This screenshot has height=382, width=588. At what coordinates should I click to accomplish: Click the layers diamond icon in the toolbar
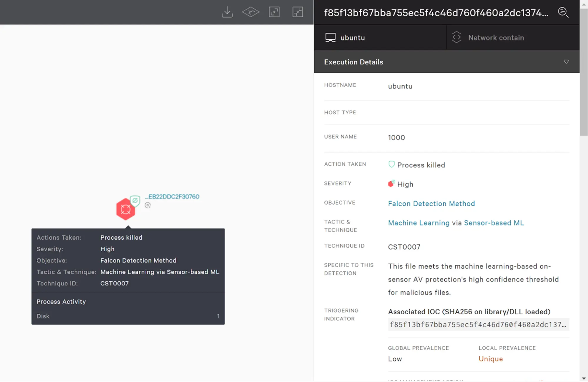click(x=251, y=12)
